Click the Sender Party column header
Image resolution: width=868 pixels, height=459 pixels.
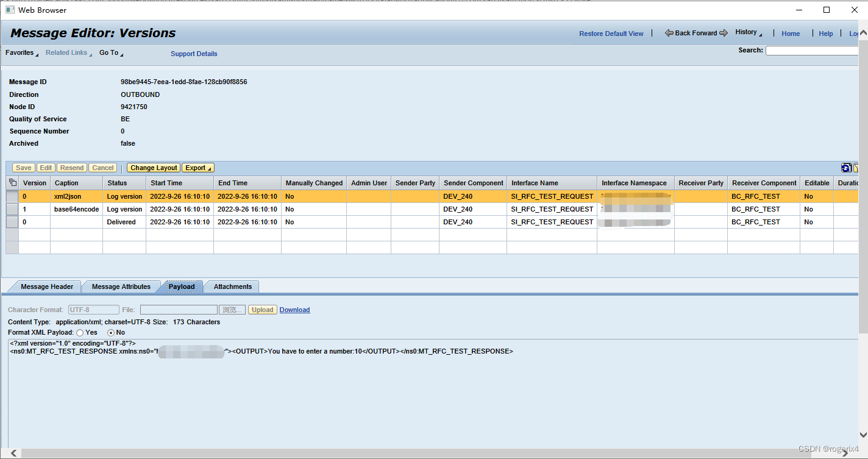tap(415, 183)
